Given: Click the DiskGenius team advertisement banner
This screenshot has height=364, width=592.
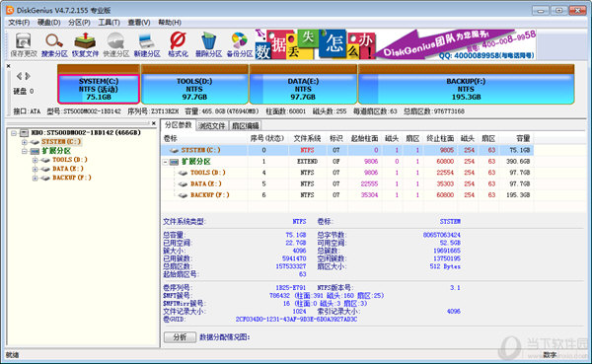Looking at the screenshot, I should click(396, 44).
